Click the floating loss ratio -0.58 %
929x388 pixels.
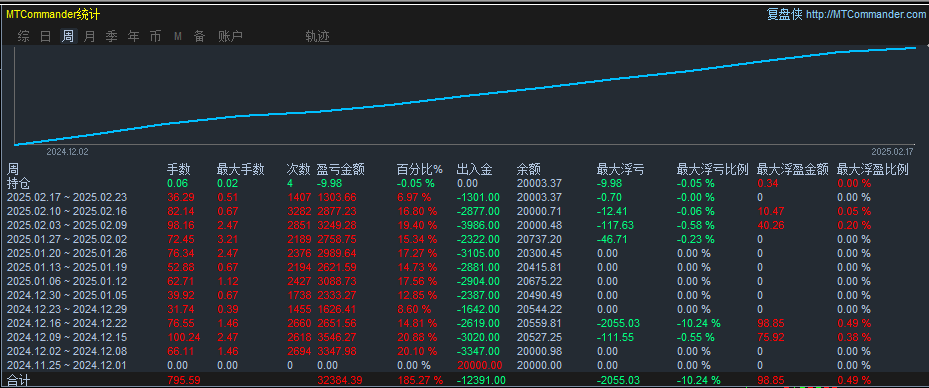(x=696, y=225)
